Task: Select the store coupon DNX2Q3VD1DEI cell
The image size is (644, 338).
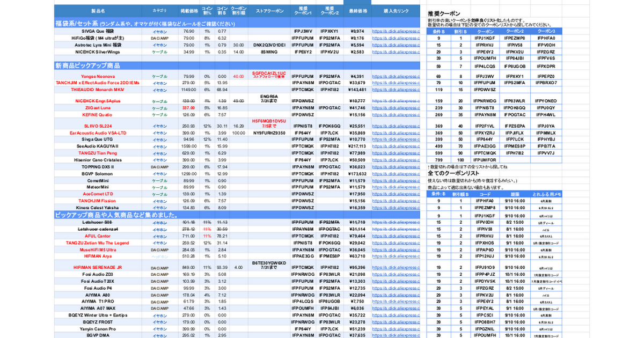Action: (x=269, y=45)
